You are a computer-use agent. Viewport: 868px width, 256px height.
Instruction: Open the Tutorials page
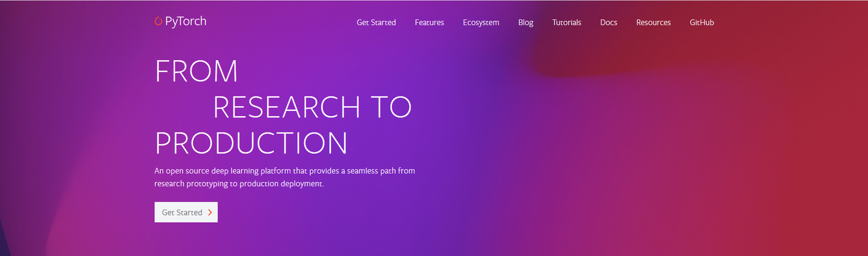click(x=567, y=22)
